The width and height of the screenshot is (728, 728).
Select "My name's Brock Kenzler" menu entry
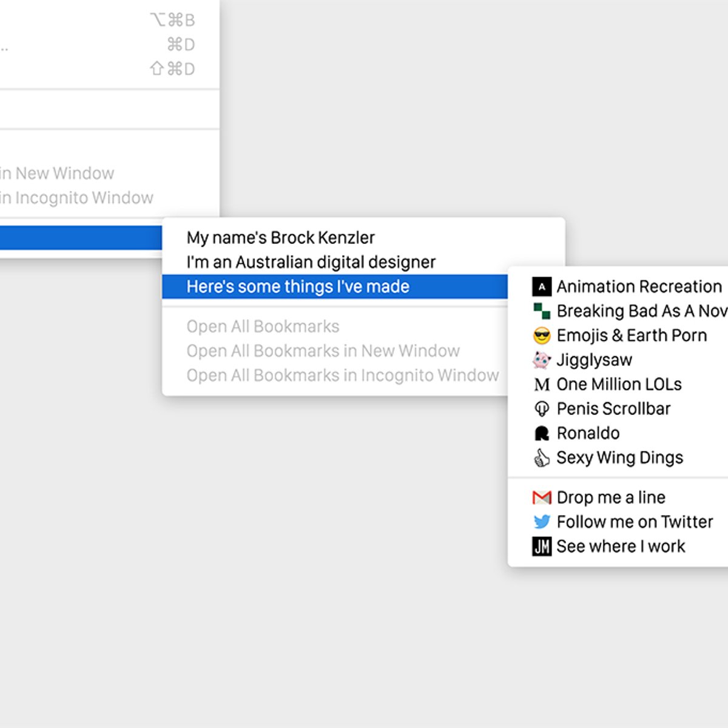(280, 238)
